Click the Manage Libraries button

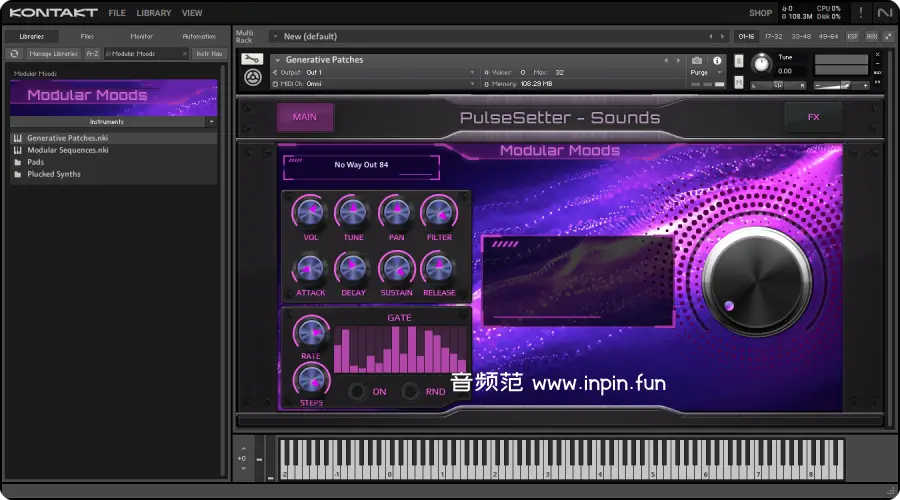pos(53,54)
